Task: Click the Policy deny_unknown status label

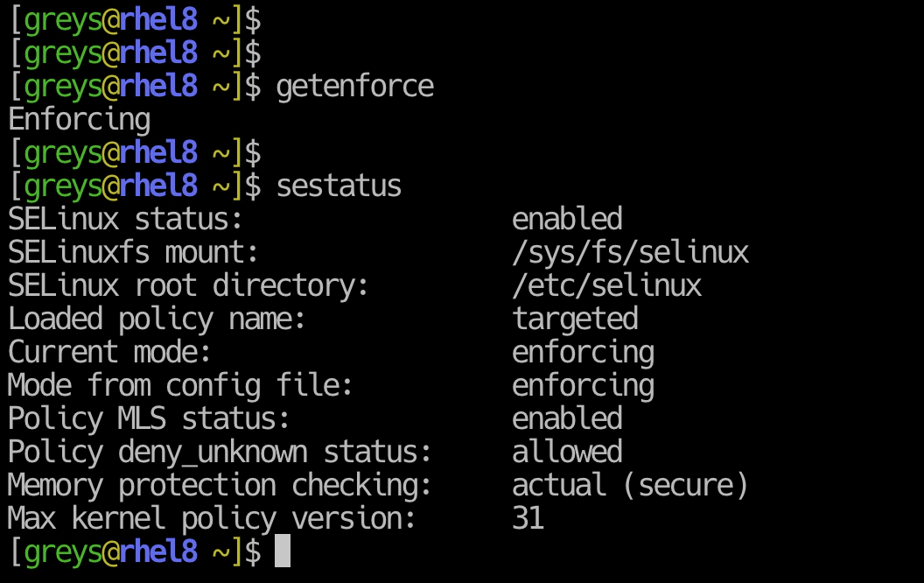Action: tap(220, 453)
